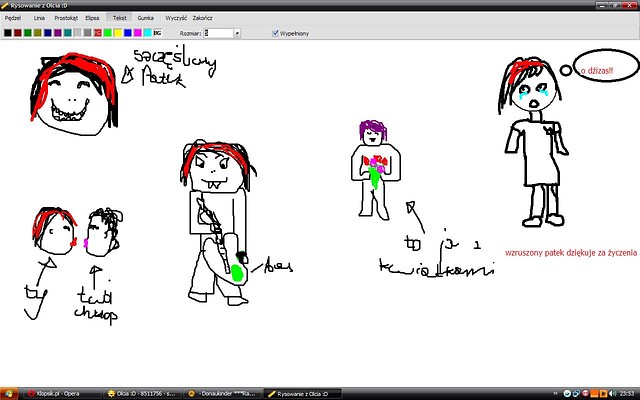Pick the bright blue color swatch
Image resolution: width=640 pixels, height=400 pixels.
click(128, 33)
